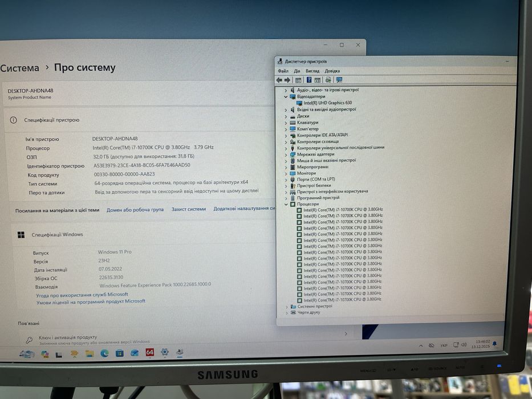This screenshot has height=399, width=532.
Task: Click the Windows 11 Pro edition value
Action: click(115, 252)
